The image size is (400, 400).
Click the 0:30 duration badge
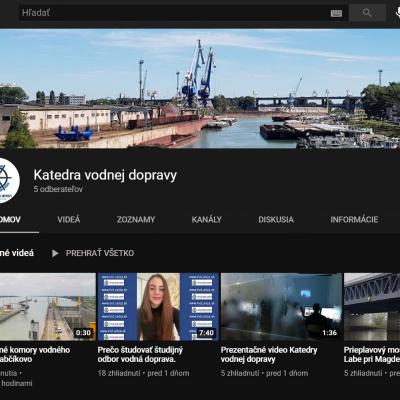click(x=83, y=333)
